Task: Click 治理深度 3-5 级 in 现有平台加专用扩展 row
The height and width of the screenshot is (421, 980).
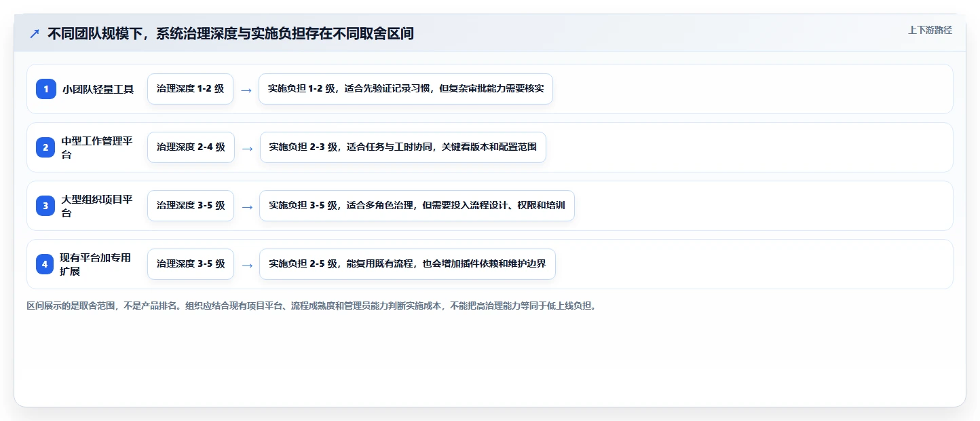Action: (x=191, y=264)
